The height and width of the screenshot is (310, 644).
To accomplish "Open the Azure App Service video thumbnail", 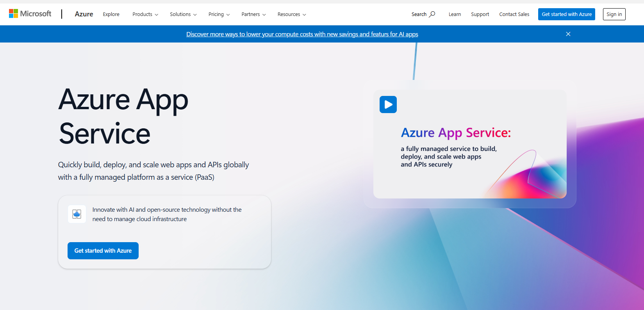I will [470, 144].
